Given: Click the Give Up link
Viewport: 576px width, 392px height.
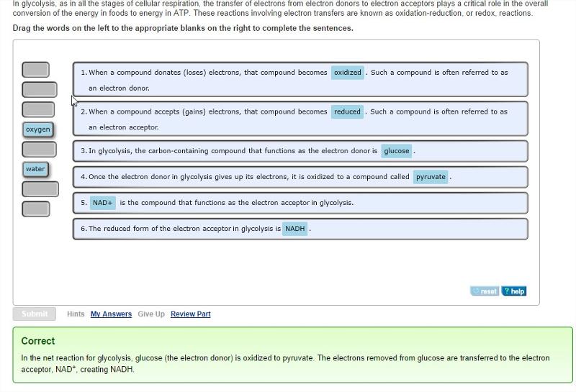Looking at the screenshot, I should pos(151,314).
